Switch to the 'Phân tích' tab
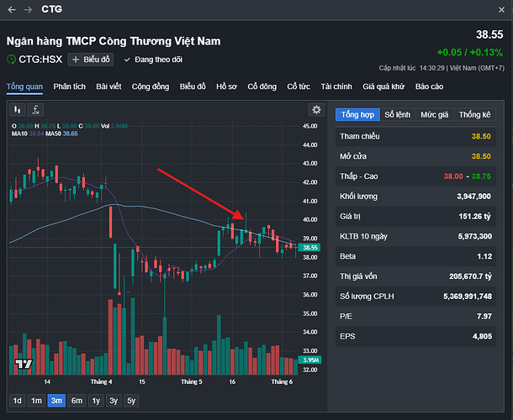 (x=70, y=87)
